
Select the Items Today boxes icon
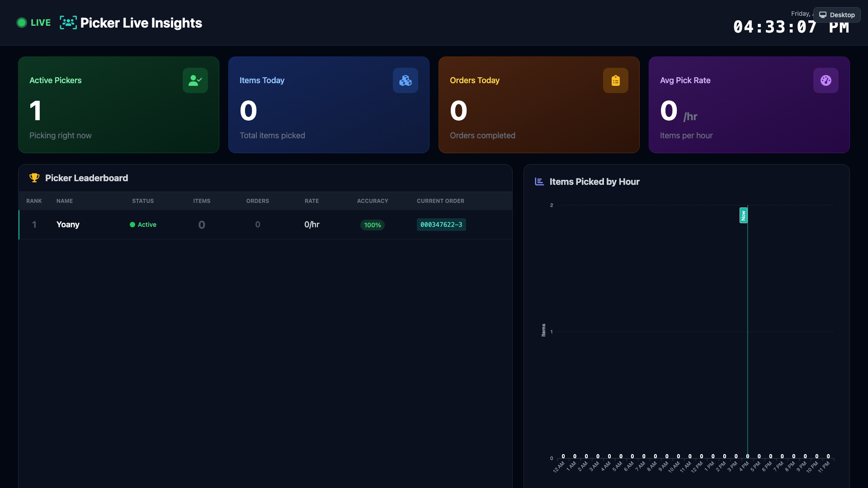pyautogui.click(x=405, y=80)
